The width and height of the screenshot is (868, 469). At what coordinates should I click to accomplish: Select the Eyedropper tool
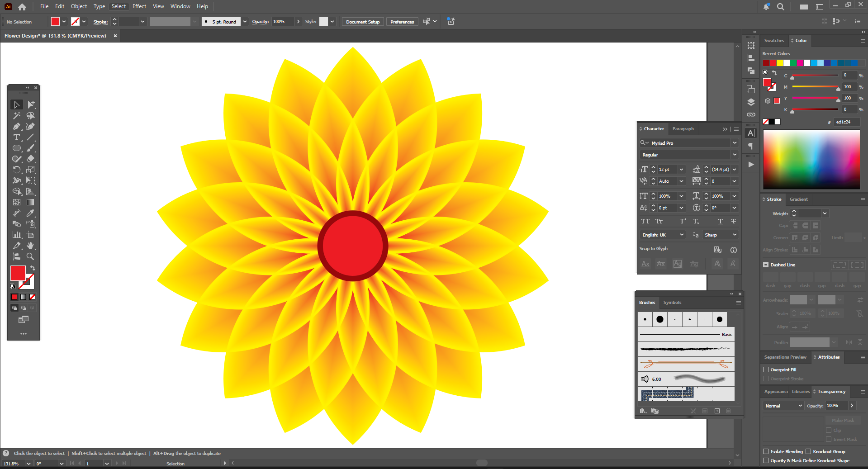click(x=30, y=213)
